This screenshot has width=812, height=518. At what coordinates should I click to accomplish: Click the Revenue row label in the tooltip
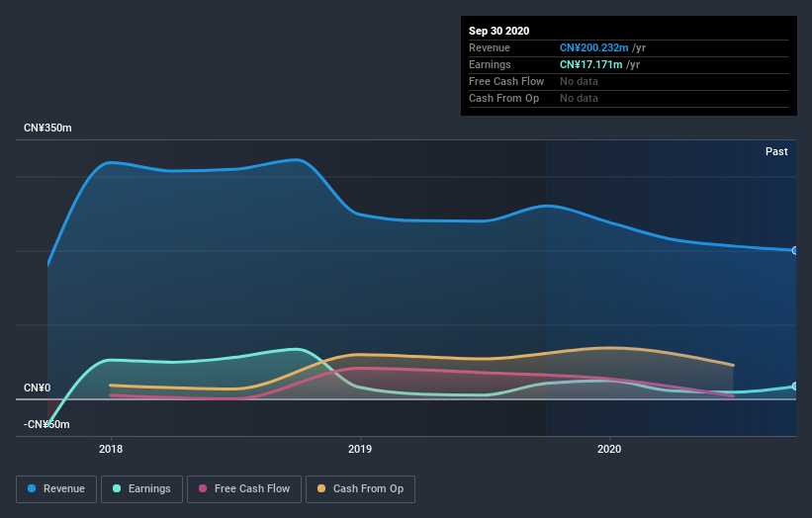tap(490, 47)
